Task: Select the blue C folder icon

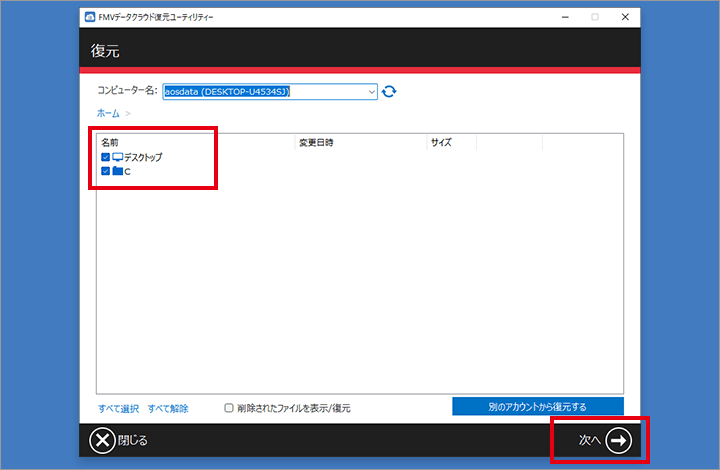Action: point(117,171)
